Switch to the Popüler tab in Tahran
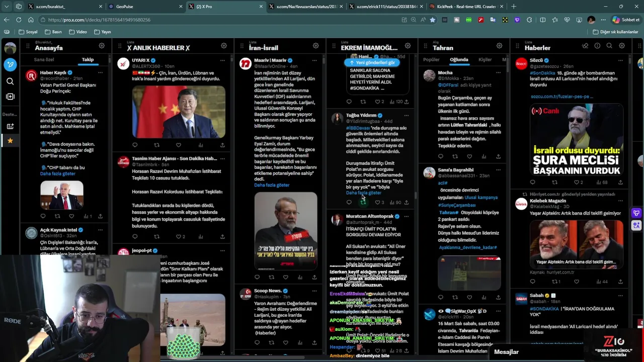Screen dimensions: 644x362 (431, 60)
